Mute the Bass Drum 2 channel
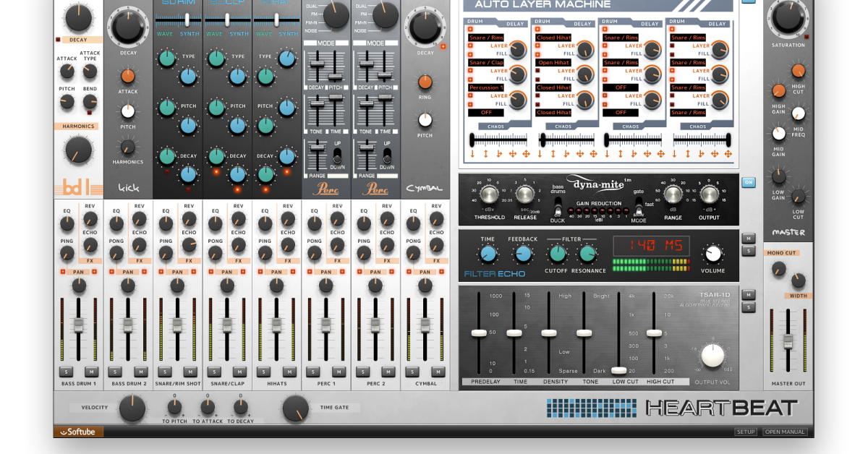Image resolution: width=868 pixels, height=454 pixels. coord(140,372)
